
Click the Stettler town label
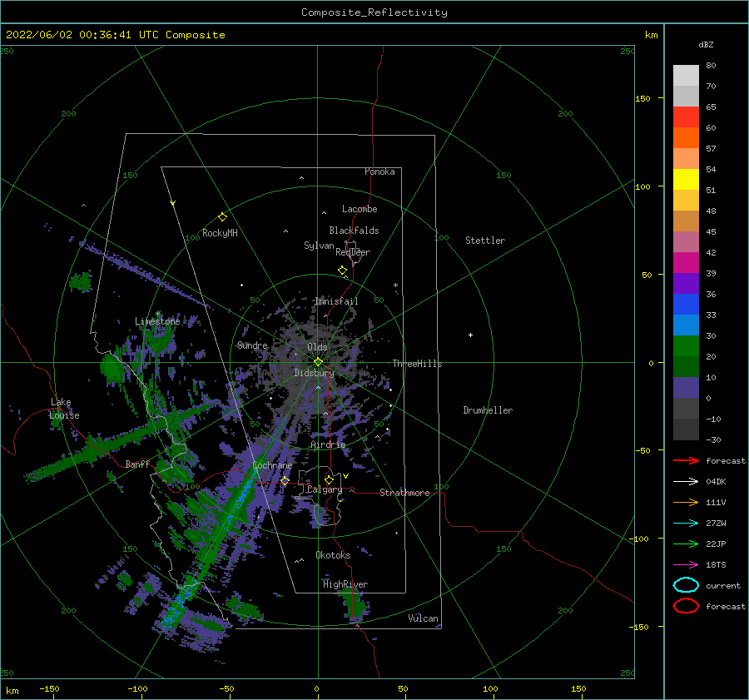point(485,241)
